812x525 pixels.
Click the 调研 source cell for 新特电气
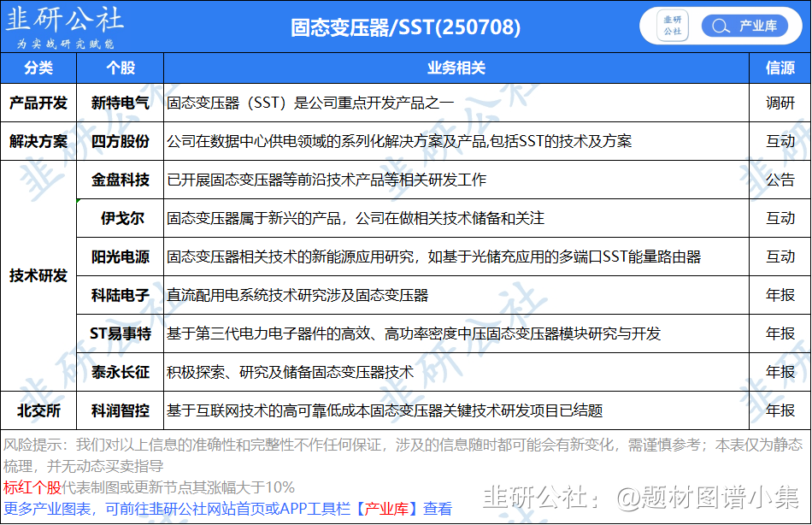(780, 103)
